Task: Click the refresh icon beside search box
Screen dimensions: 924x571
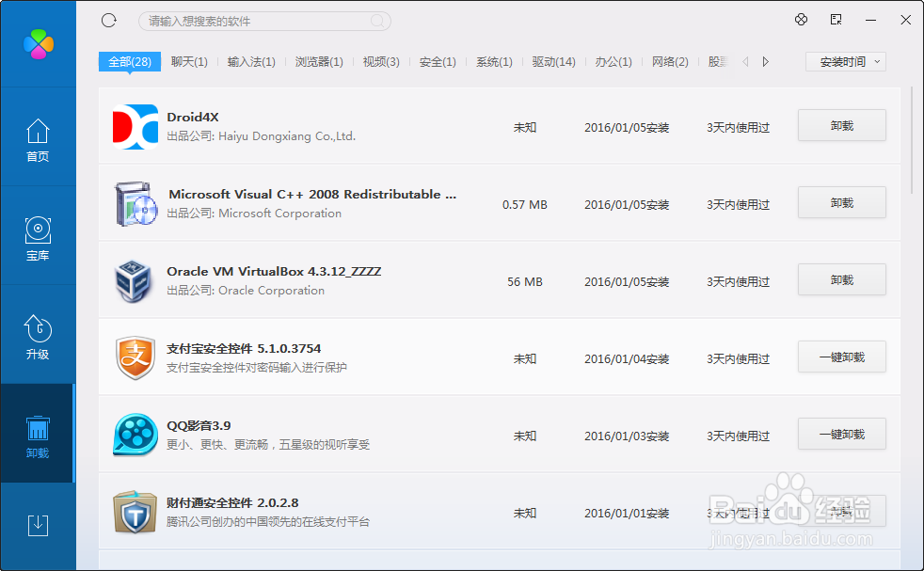Action: tap(109, 21)
